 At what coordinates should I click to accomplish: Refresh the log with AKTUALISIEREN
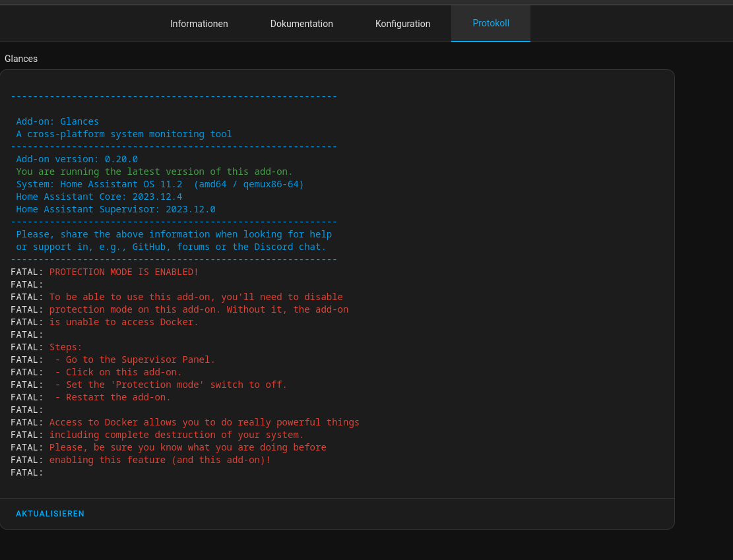click(50, 514)
